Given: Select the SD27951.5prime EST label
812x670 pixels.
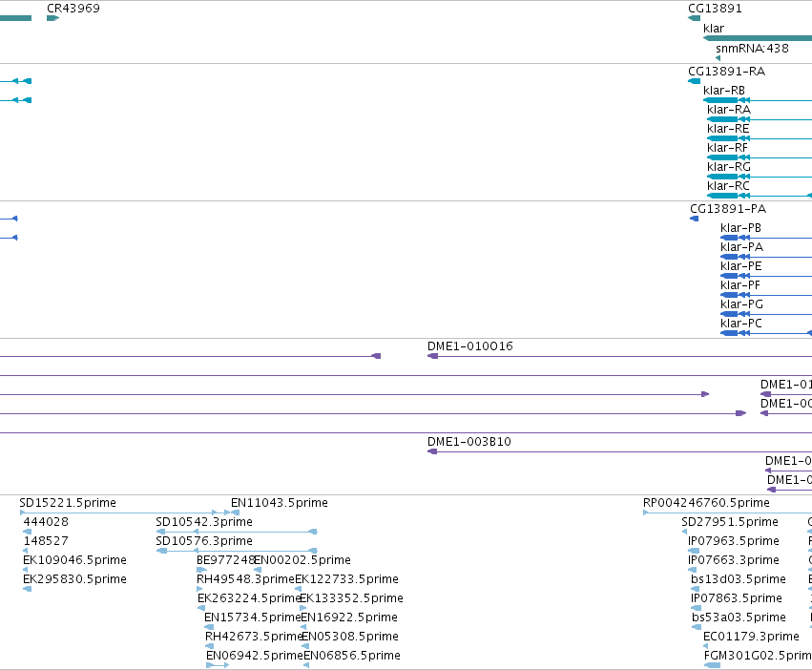Looking at the screenshot, I should (x=730, y=522).
